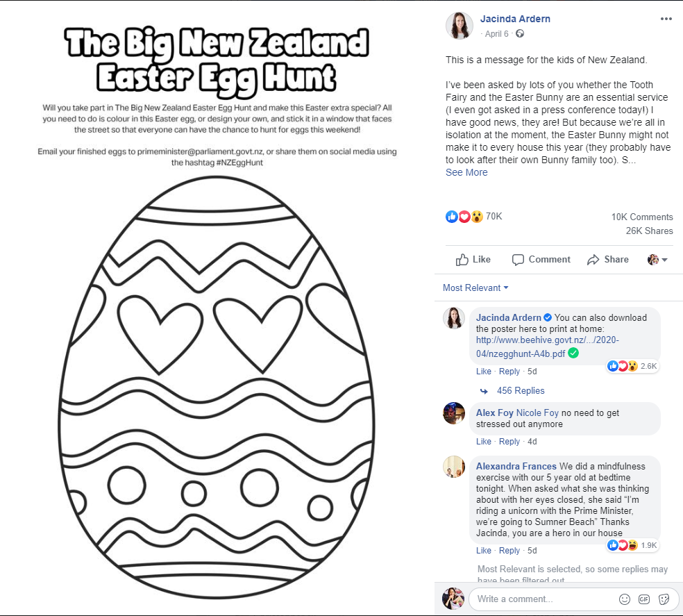Expand the Most Relevant comment sort dropdown
Image resolution: width=683 pixels, height=616 pixels.
point(475,288)
